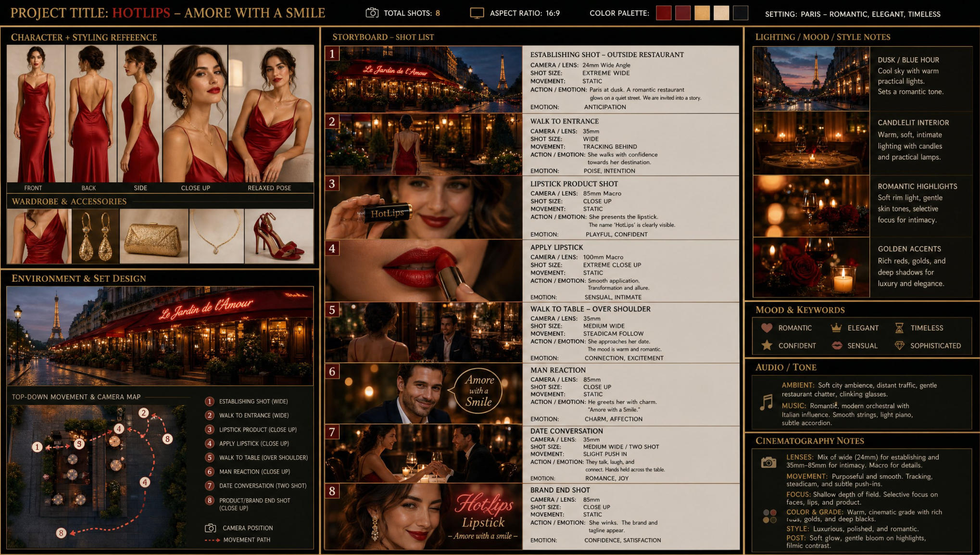The height and width of the screenshot is (555, 980).
Task: Open the Le Jardin de l'Amour environment image
Action: point(160,336)
